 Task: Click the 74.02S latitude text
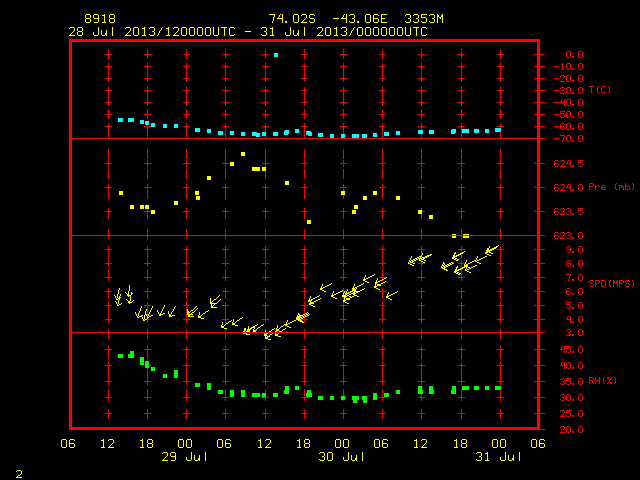pos(292,19)
